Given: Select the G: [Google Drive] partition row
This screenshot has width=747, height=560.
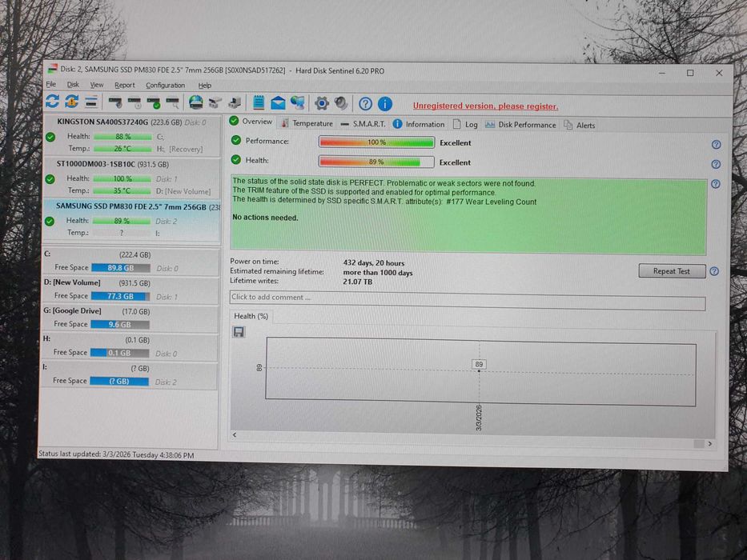Looking at the screenshot, I should click(130, 318).
